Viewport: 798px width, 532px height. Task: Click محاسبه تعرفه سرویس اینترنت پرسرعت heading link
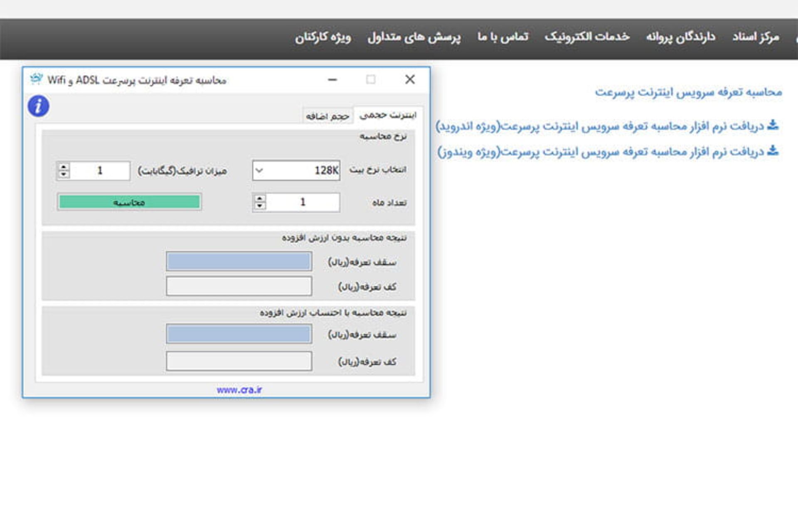point(688,92)
